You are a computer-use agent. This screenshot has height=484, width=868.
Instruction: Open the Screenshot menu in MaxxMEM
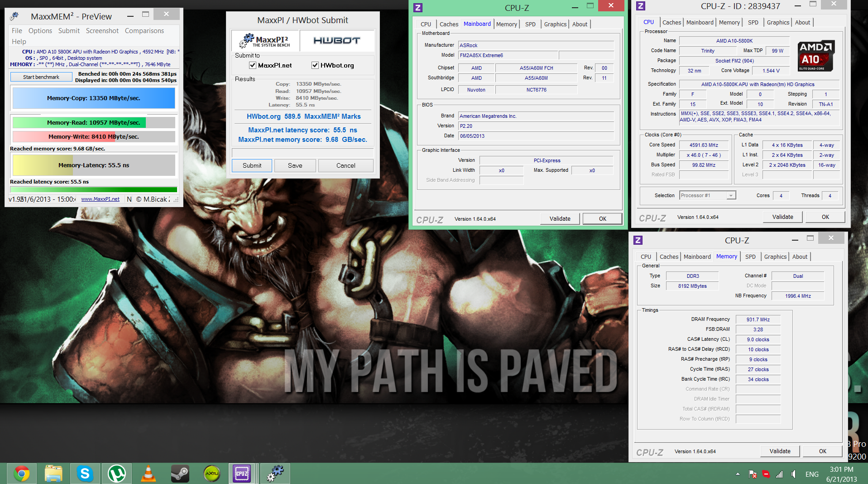102,31
